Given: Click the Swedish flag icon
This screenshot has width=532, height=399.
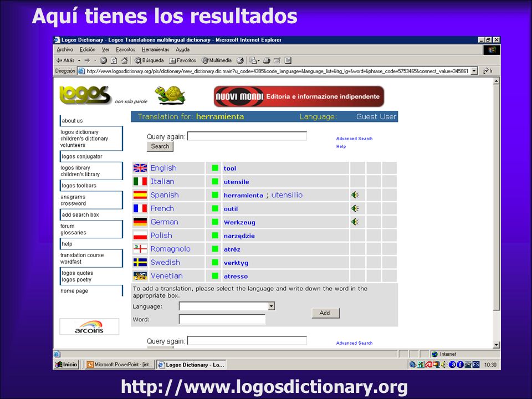Looking at the screenshot, I should point(140,262).
